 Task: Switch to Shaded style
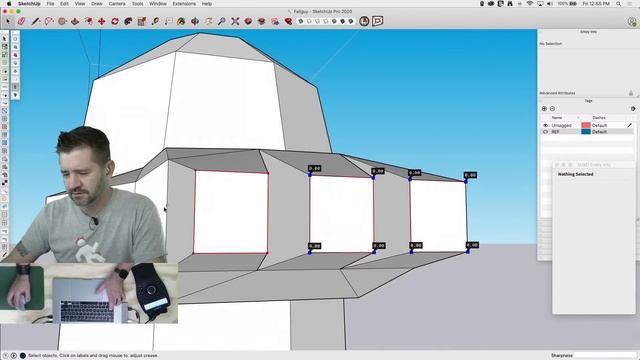(x=334, y=21)
